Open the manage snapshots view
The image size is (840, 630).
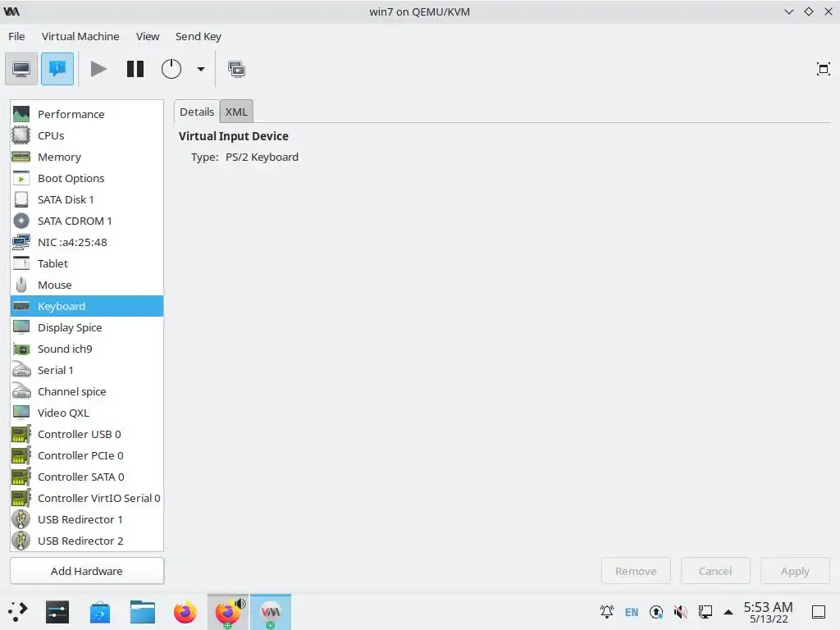(236, 69)
